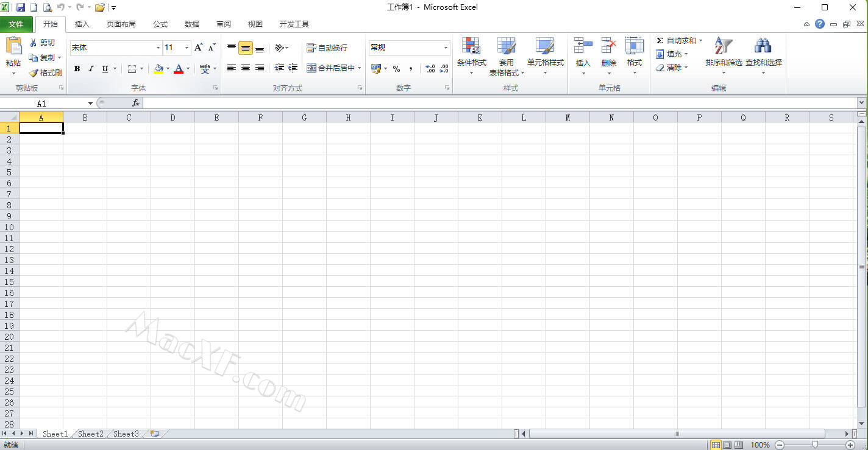Toggle Italic formatting

pyautogui.click(x=91, y=69)
